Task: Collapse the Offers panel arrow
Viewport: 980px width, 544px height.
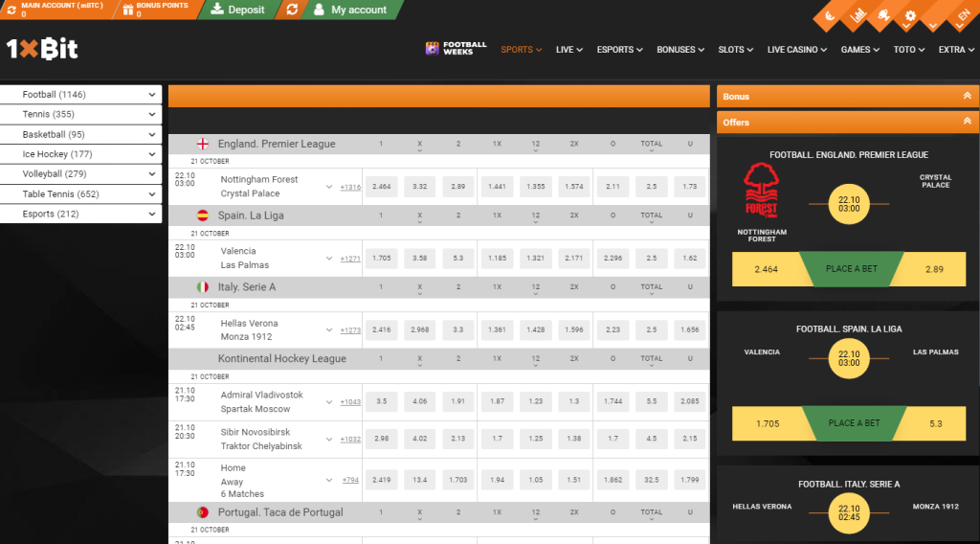Action: click(967, 122)
